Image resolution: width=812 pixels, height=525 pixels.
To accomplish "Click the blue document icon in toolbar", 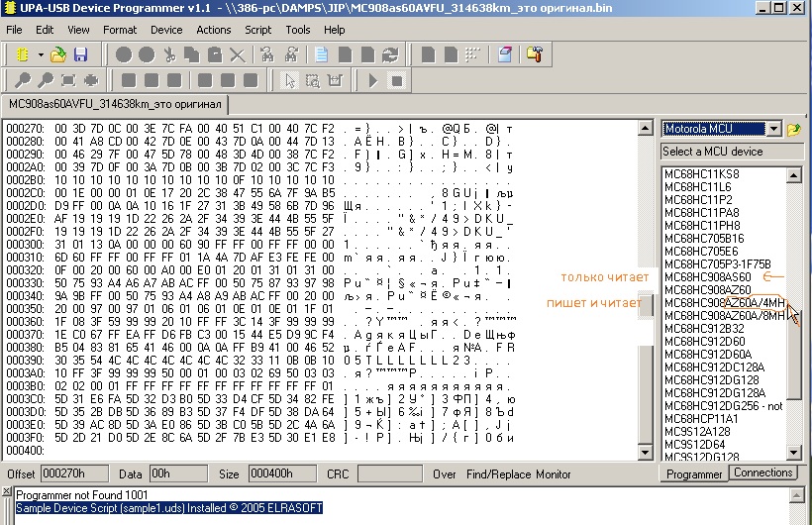I will click(x=321, y=54).
